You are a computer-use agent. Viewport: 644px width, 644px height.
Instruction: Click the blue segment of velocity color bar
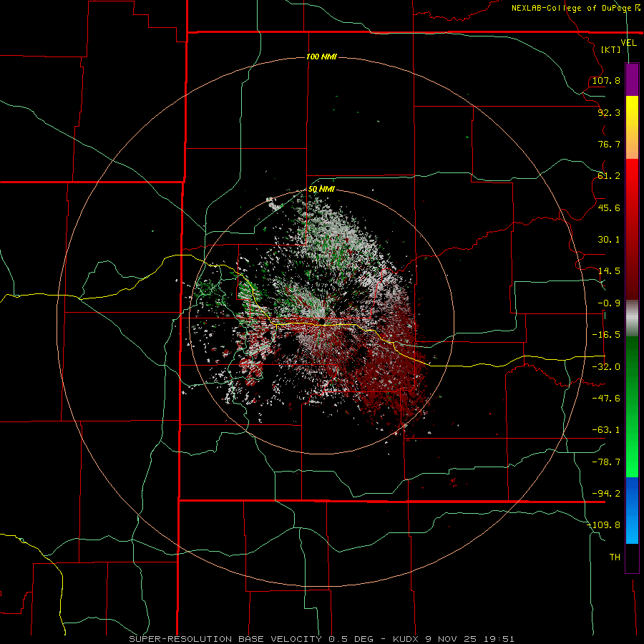pyautogui.click(x=632, y=510)
